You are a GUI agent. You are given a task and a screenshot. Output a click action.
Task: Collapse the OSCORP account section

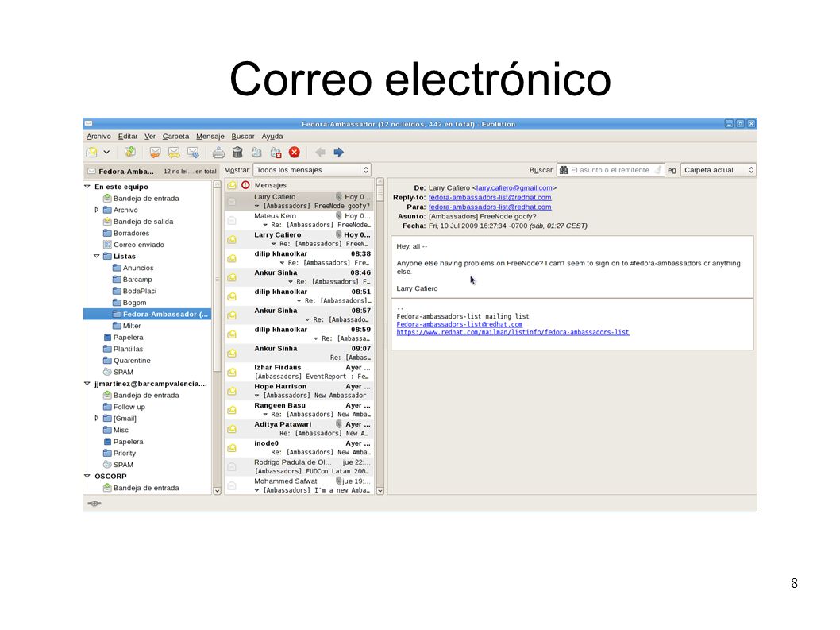87,476
